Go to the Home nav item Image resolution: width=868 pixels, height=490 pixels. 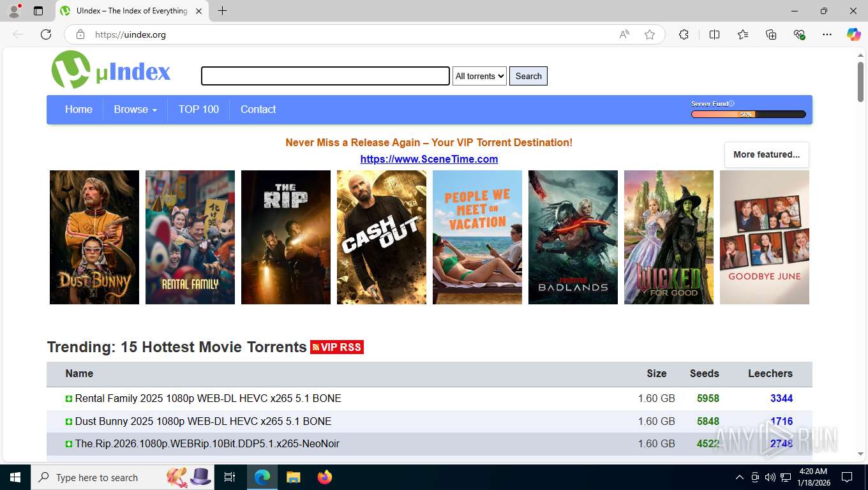click(x=79, y=110)
